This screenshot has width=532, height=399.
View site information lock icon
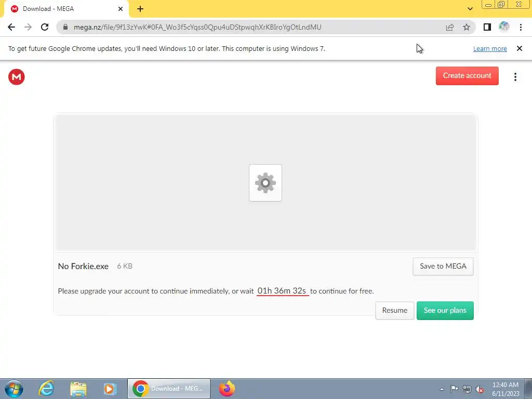click(x=66, y=27)
